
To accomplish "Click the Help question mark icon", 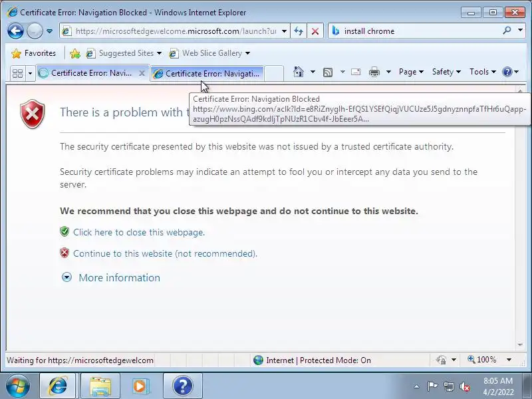I will point(507,72).
